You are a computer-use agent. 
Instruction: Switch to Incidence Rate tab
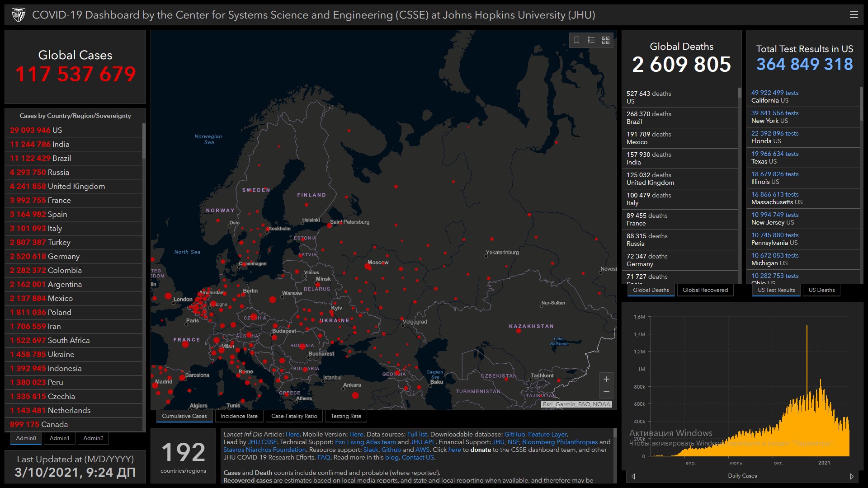coord(239,416)
